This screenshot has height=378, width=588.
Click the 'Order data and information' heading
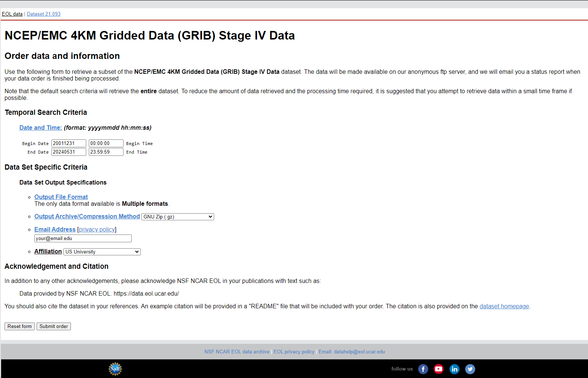pos(62,56)
